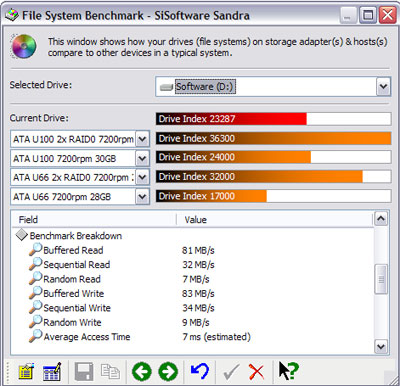
Task: Open the ATA U100 7200rpm 30GB dropdown
Action: 142,158
